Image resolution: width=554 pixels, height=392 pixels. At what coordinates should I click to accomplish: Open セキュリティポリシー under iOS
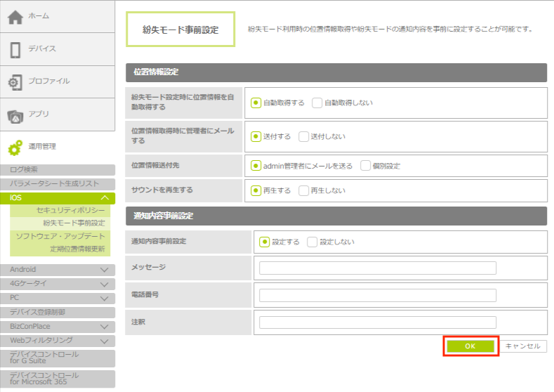click(x=70, y=211)
